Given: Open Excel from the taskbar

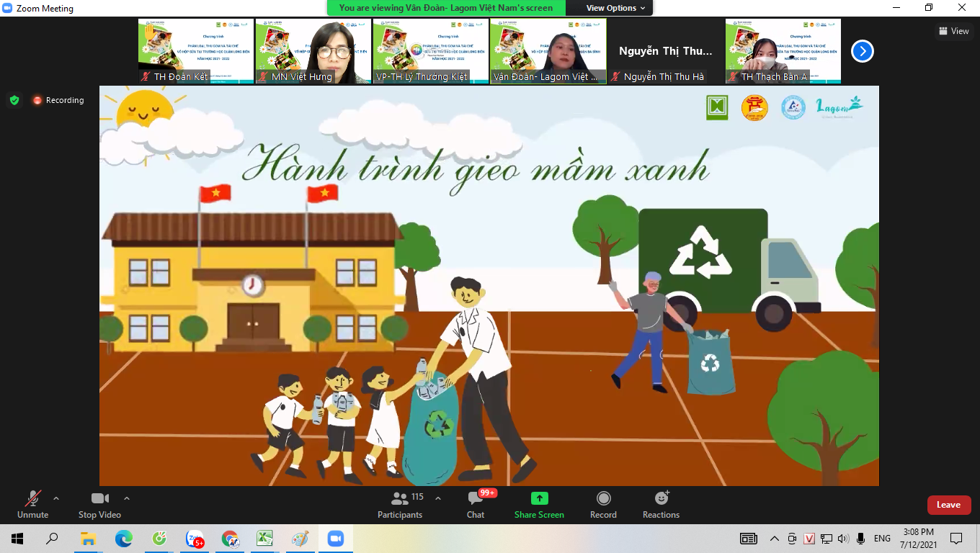Looking at the screenshot, I should [264, 539].
